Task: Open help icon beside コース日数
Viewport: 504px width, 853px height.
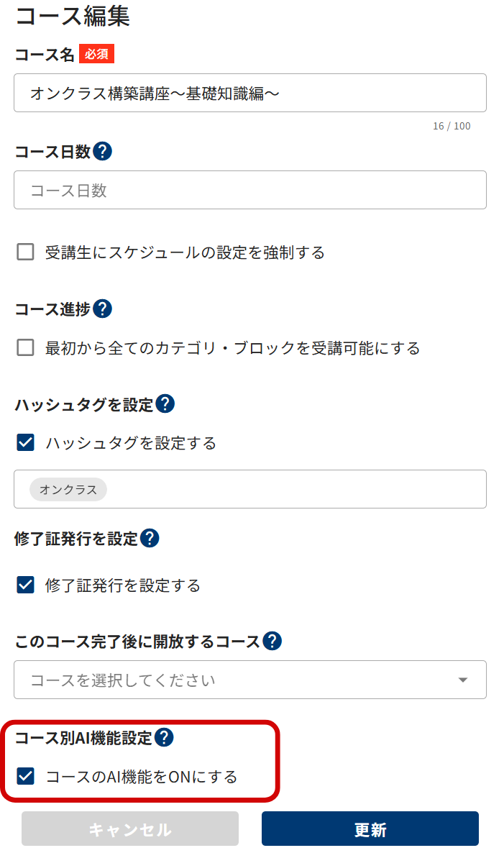Action: (102, 151)
